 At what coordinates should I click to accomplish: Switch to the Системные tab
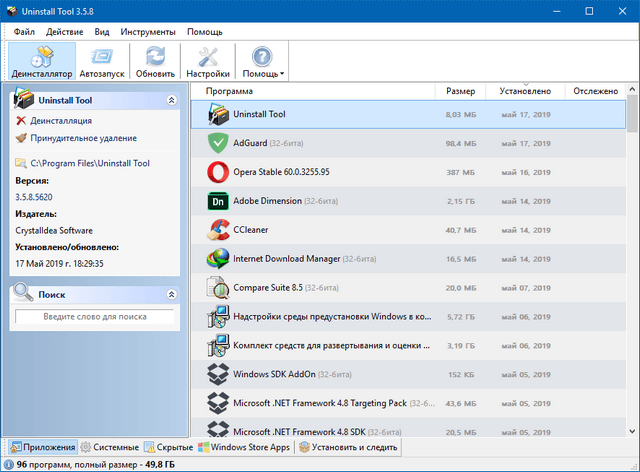coord(110,447)
